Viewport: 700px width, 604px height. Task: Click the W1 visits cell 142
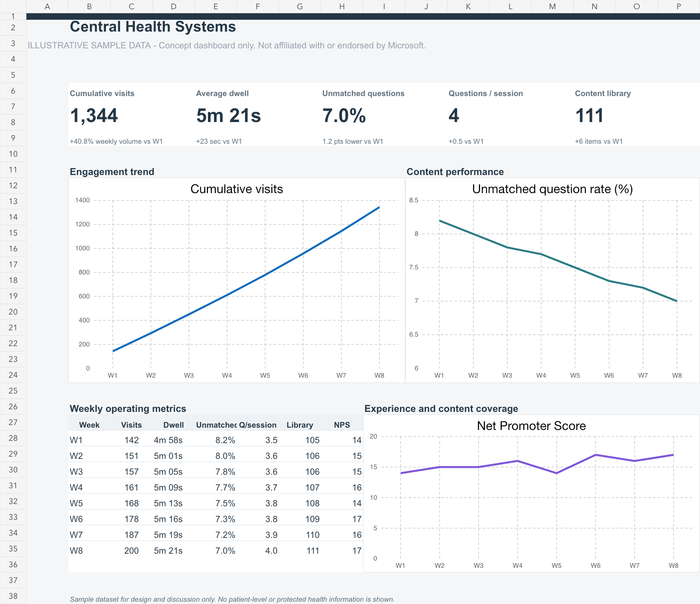coord(132,440)
